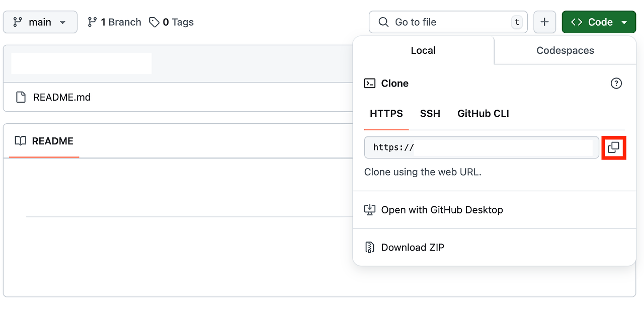Screen dimensions: 644x316
Task: Open the create new menu with plus button
Action: click(545, 22)
